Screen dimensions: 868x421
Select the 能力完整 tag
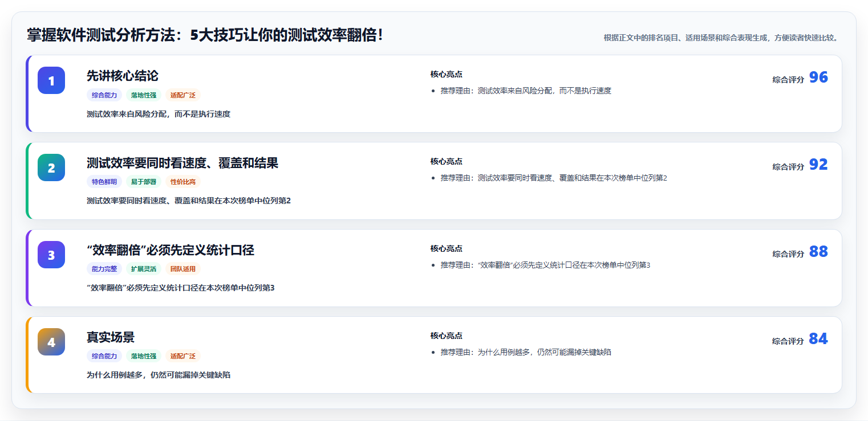coord(104,269)
